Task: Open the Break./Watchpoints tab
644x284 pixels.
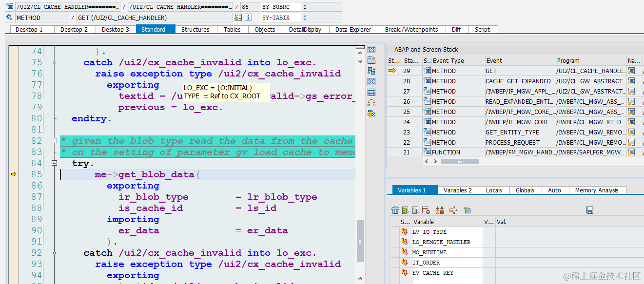Action: coord(411,29)
